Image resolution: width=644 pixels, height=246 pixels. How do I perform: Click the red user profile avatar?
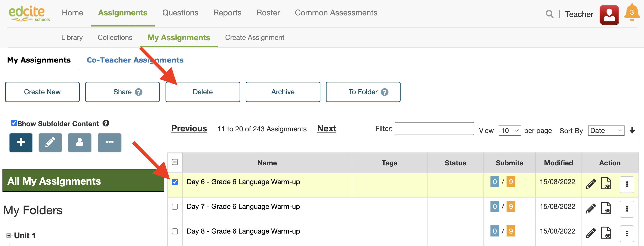click(x=609, y=15)
